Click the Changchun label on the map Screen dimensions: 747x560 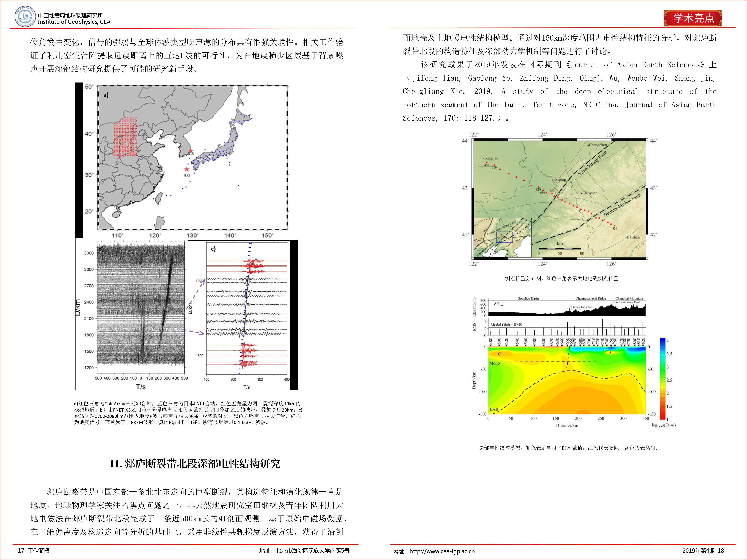pos(598,145)
